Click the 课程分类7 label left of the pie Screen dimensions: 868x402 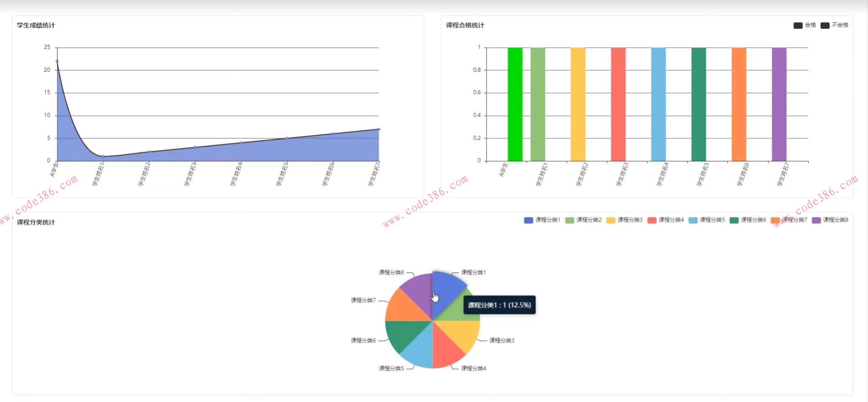(363, 301)
